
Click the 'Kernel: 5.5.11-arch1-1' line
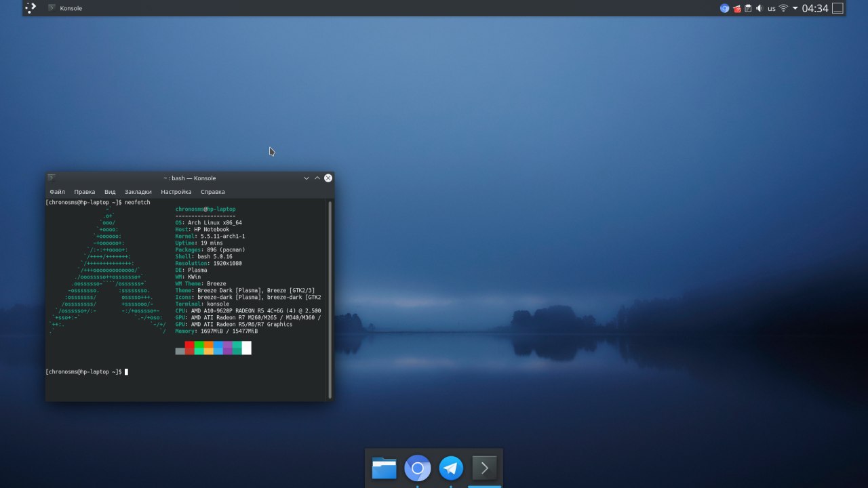tap(210, 237)
